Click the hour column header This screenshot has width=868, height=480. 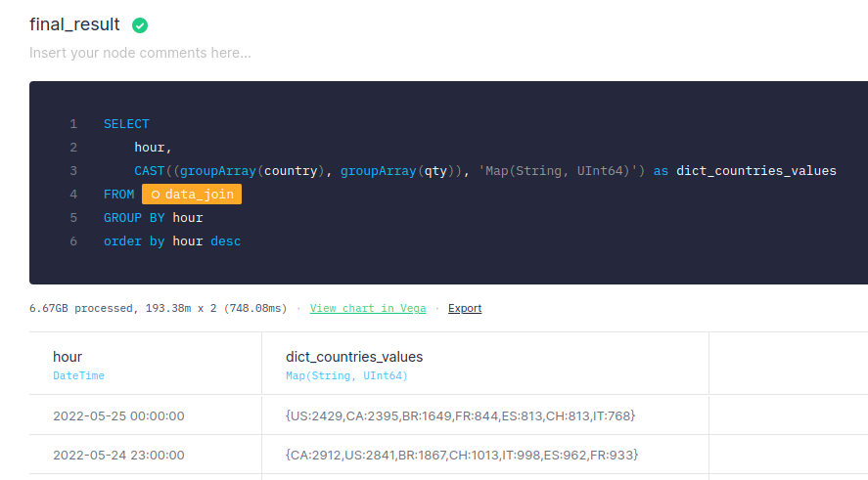(68, 357)
